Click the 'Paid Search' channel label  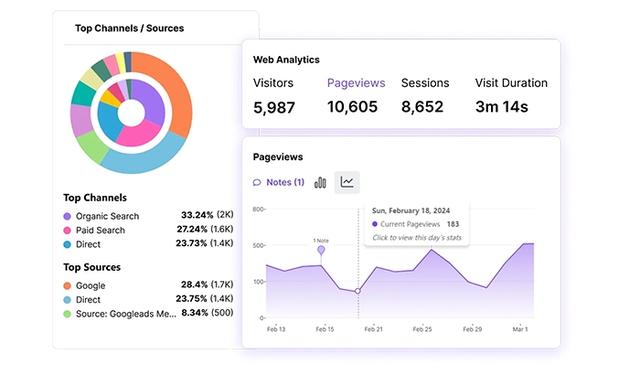point(100,230)
